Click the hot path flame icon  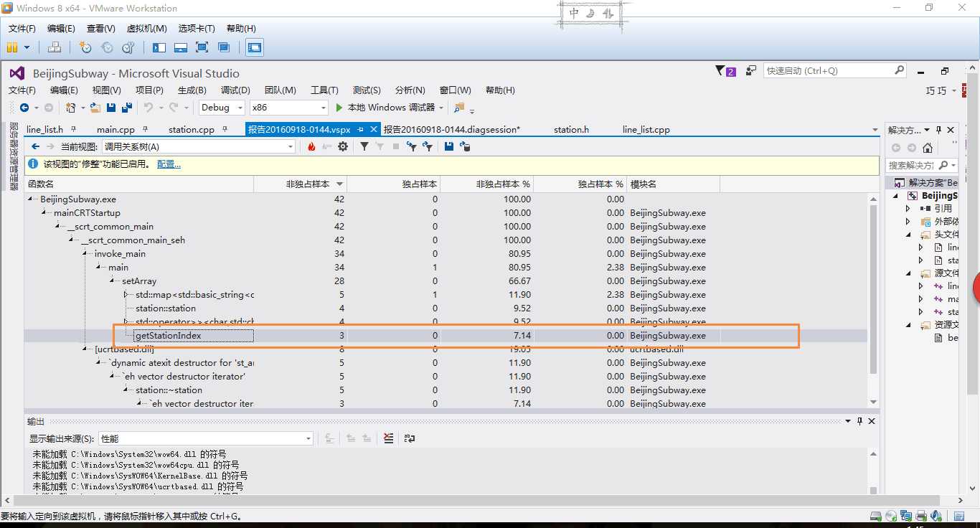point(311,146)
